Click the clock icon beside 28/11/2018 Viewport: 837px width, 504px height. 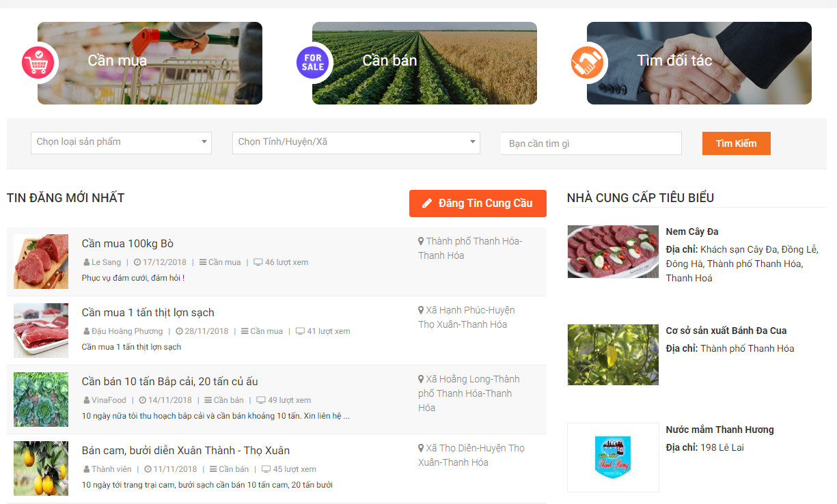pos(179,331)
